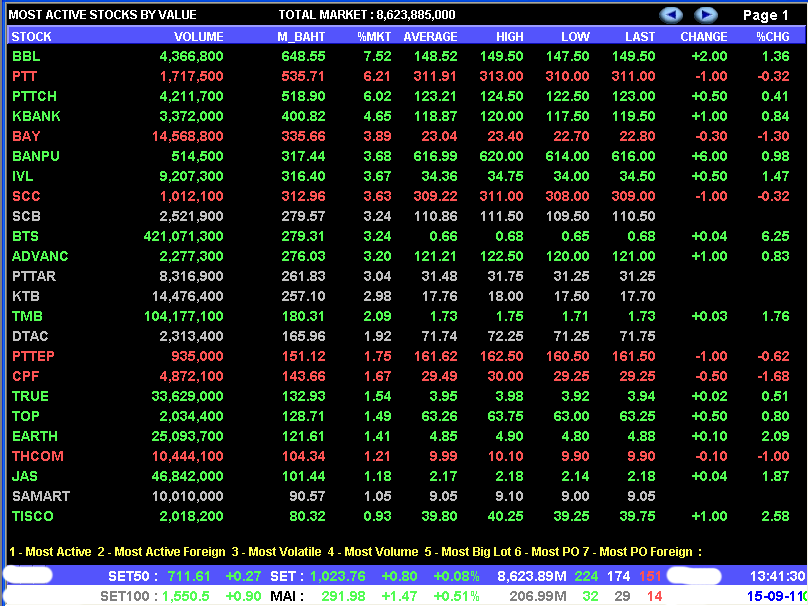This screenshot has height=606, width=808.
Task: Select the DTAC stock symbol
Action: pyautogui.click(x=30, y=336)
